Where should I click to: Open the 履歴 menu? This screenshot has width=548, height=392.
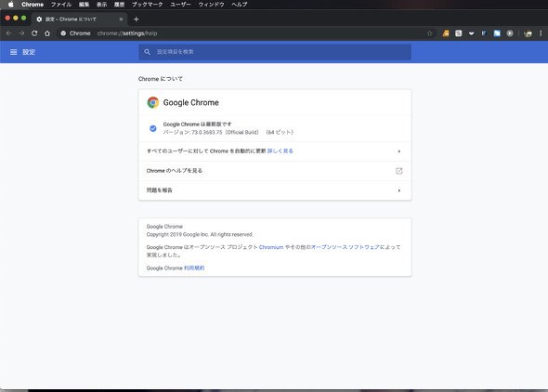click(x=119, y=5)
